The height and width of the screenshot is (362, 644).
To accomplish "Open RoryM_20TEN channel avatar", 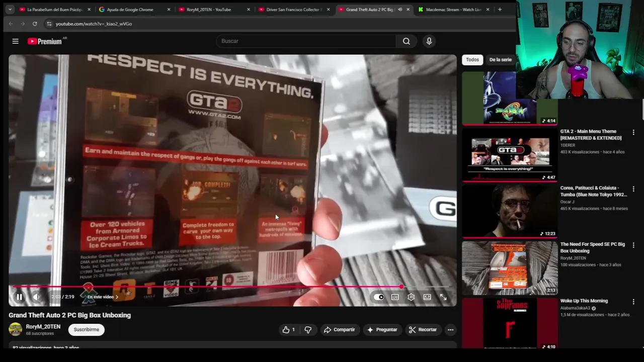I will pyautogui.click(x=16, y=329).
